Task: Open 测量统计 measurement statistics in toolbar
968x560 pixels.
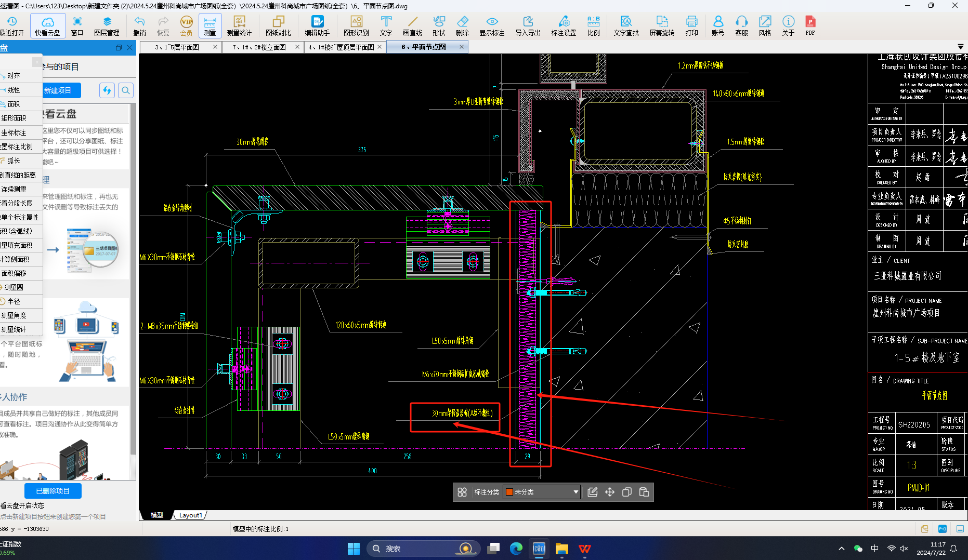Action: click(239, 26)
